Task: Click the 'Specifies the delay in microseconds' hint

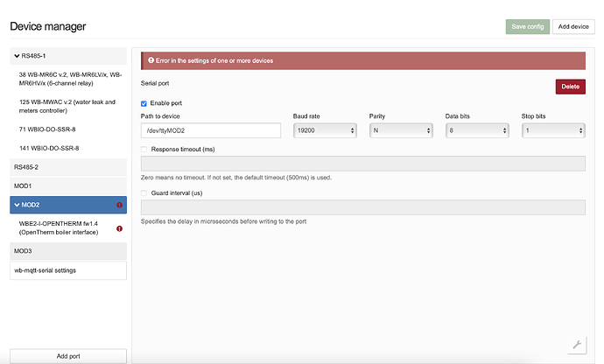Action: (x=223, y=221)
